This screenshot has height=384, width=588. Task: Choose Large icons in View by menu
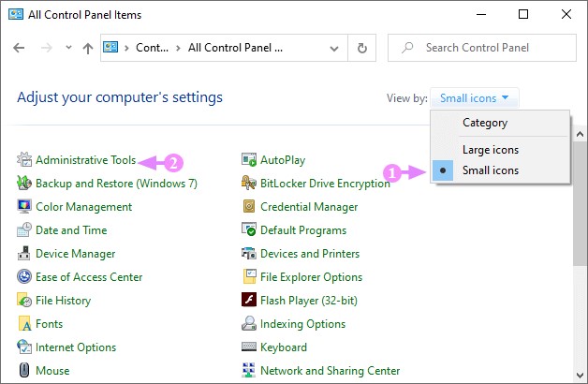click(x=490, y=150)
